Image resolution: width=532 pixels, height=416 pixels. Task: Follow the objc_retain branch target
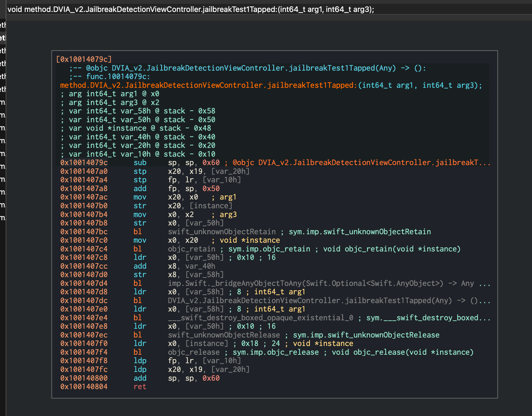[192, 249]
